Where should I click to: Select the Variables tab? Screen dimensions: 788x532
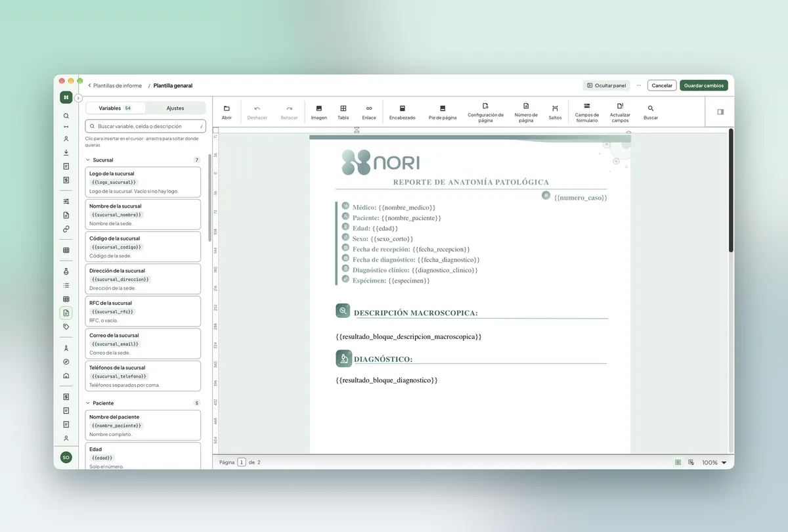115,108
